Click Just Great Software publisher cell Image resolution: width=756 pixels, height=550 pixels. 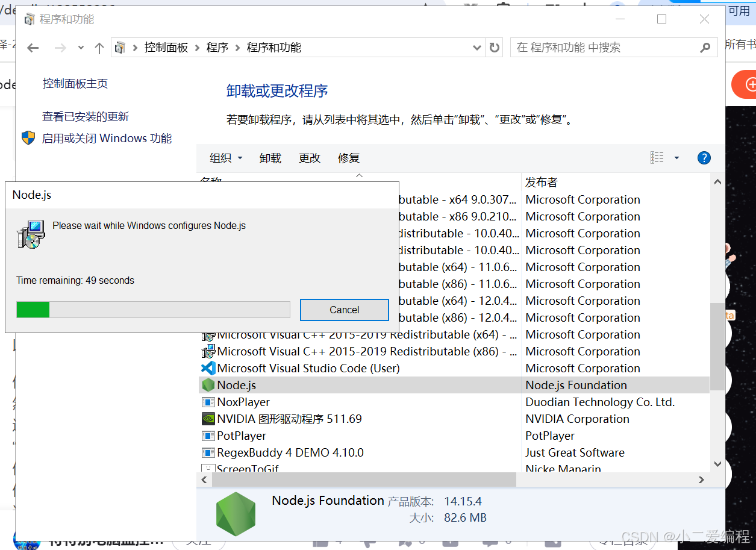coord(575,452)
